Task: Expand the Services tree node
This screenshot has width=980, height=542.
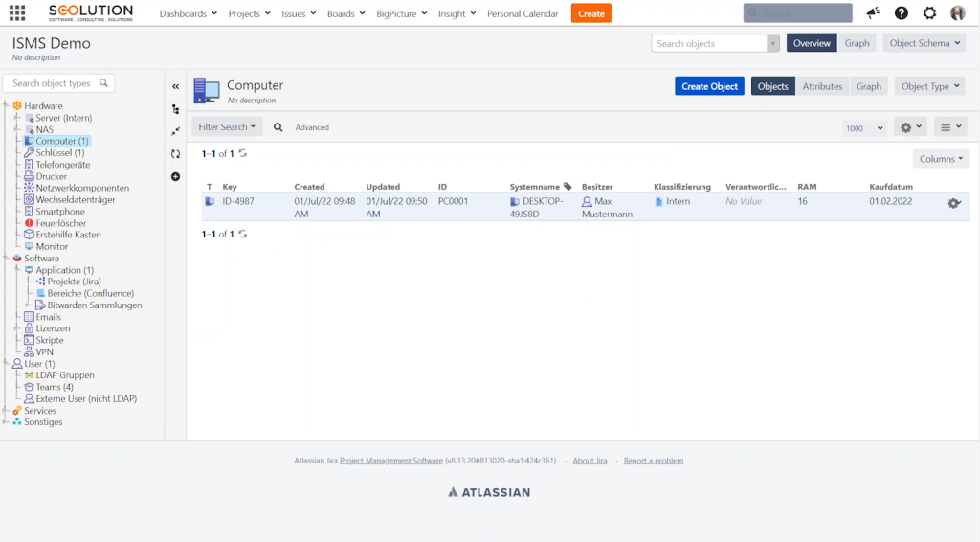Action: click(6, 411)
